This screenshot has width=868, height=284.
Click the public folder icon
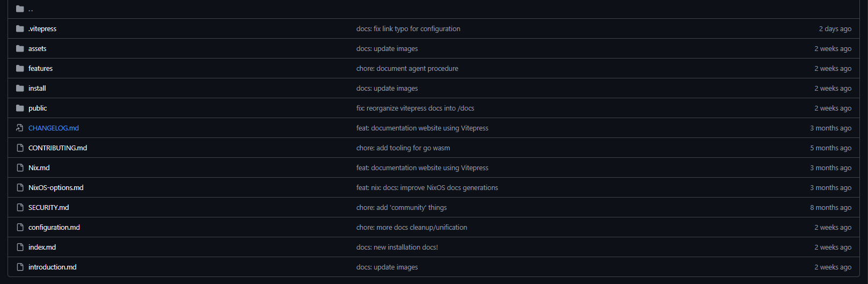[20, 108]
